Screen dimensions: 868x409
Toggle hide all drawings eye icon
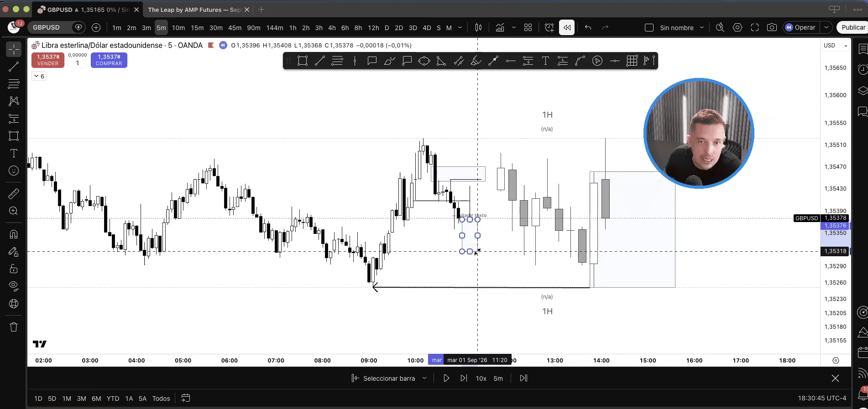(14, 286)
